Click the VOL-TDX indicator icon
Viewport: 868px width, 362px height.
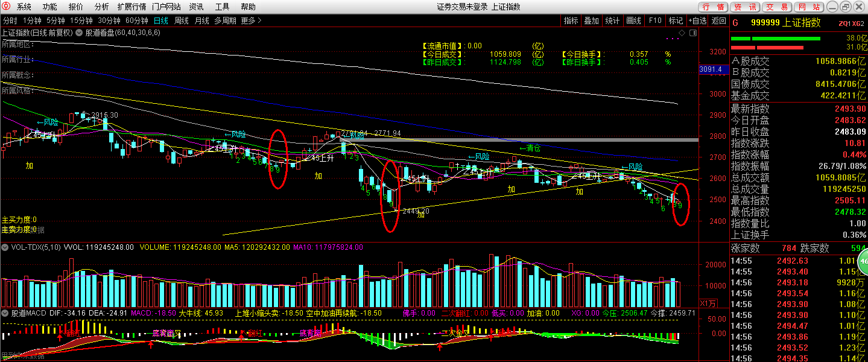5,247
